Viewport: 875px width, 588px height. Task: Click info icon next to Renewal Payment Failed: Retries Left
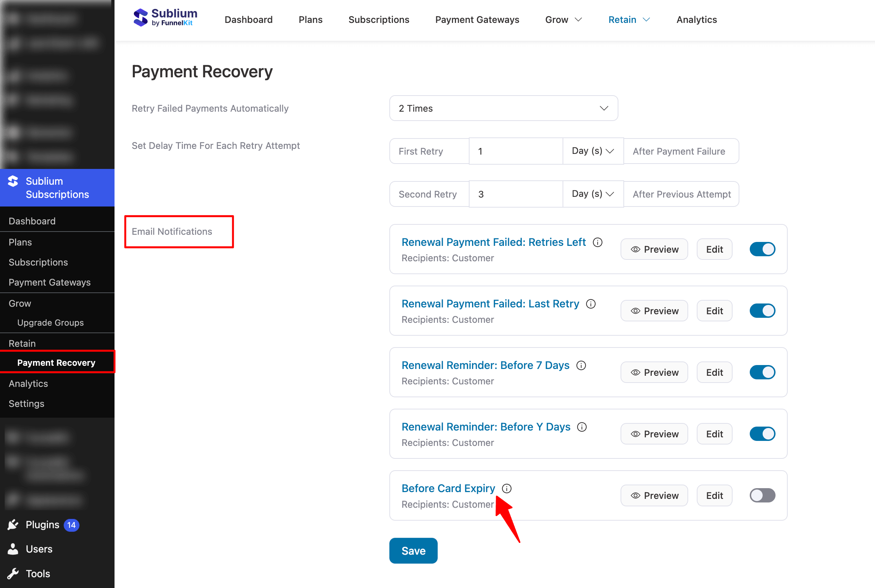coord(597,242)
